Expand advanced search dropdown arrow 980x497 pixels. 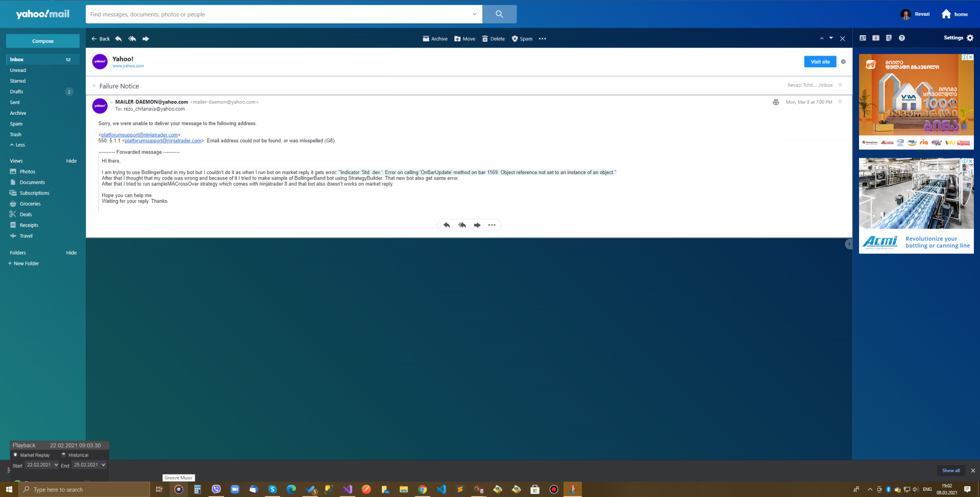(x=475, y=14)
